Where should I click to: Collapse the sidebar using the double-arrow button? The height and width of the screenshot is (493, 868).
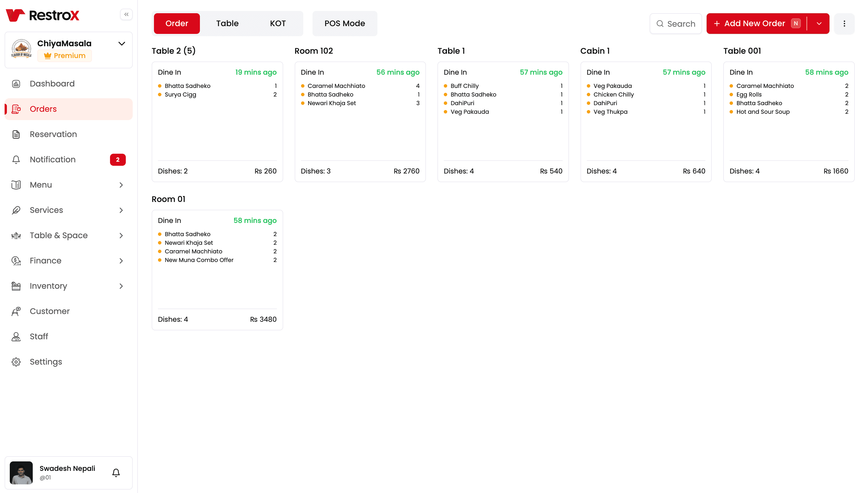126,14
